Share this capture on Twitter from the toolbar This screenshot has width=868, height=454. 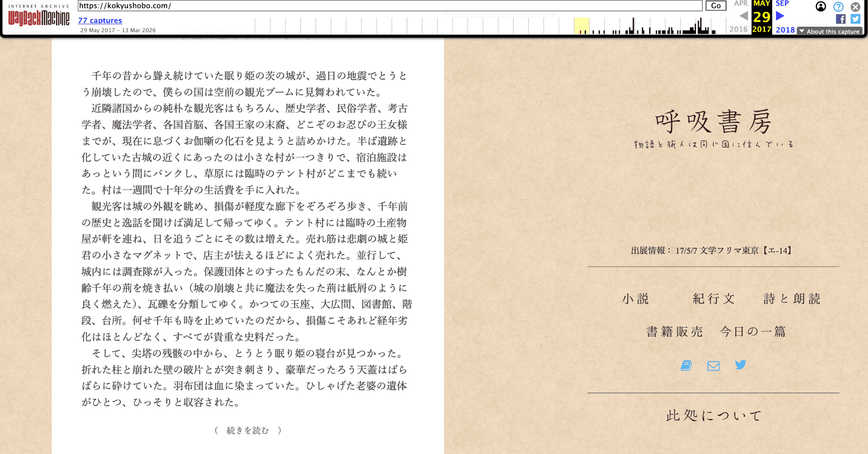coord(855,19)
